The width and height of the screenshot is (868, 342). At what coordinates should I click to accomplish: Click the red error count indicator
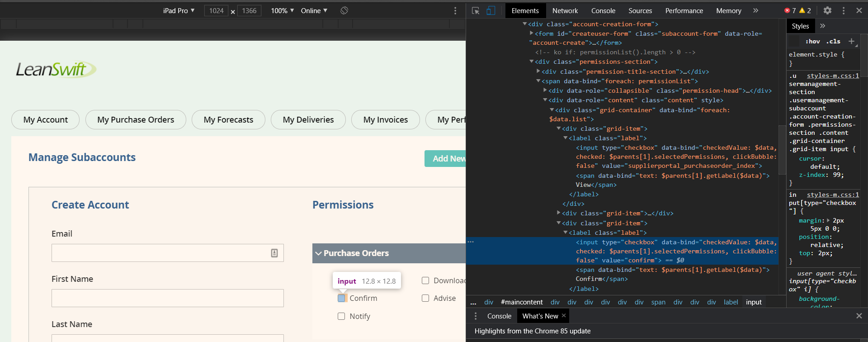(x=790, y=10)
